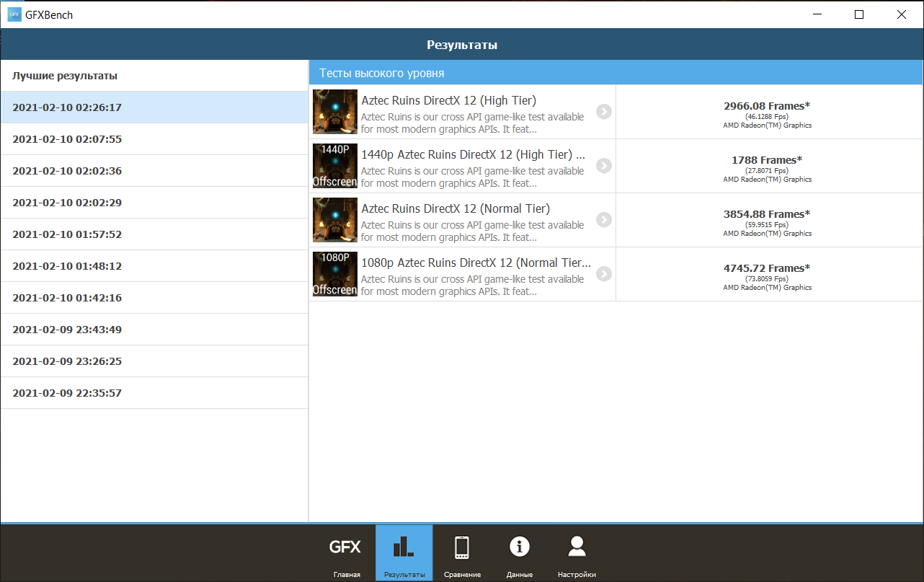Select result 2021-02-09 23:26:25
The width and height of the screenshot is (924, 582).
coord(154,361)
